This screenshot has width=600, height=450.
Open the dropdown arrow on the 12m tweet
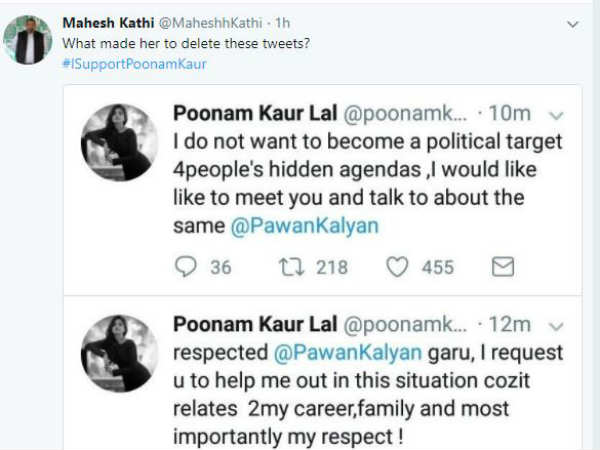pos(556,325)
